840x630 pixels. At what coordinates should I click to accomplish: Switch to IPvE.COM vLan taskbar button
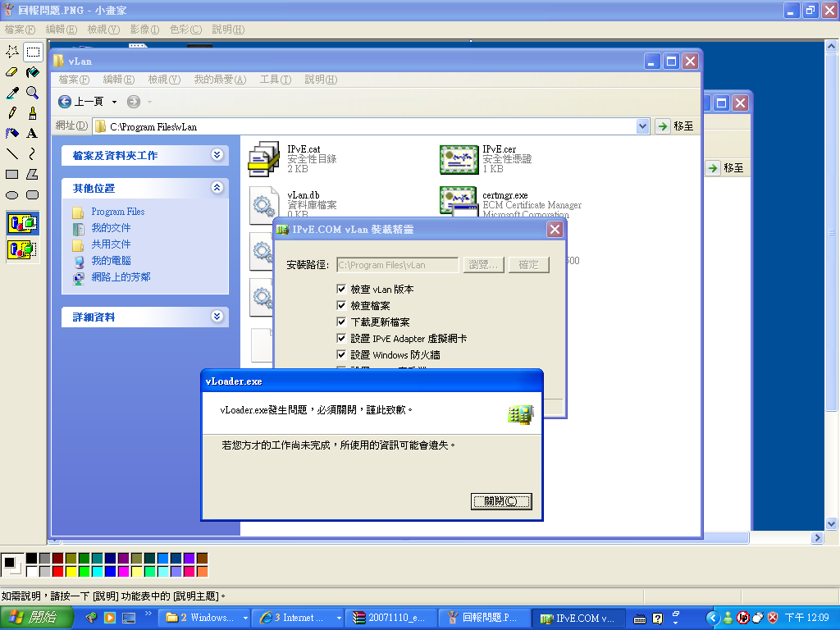577,618
